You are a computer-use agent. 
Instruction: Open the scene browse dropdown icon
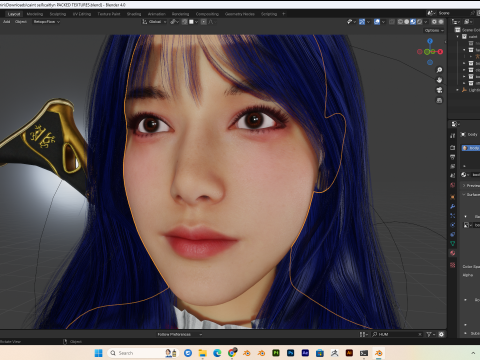point(431,13)
